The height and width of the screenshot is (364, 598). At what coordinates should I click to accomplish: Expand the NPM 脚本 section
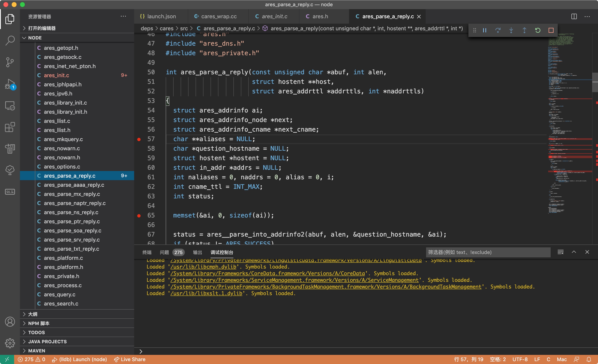[x=77, y=323]
